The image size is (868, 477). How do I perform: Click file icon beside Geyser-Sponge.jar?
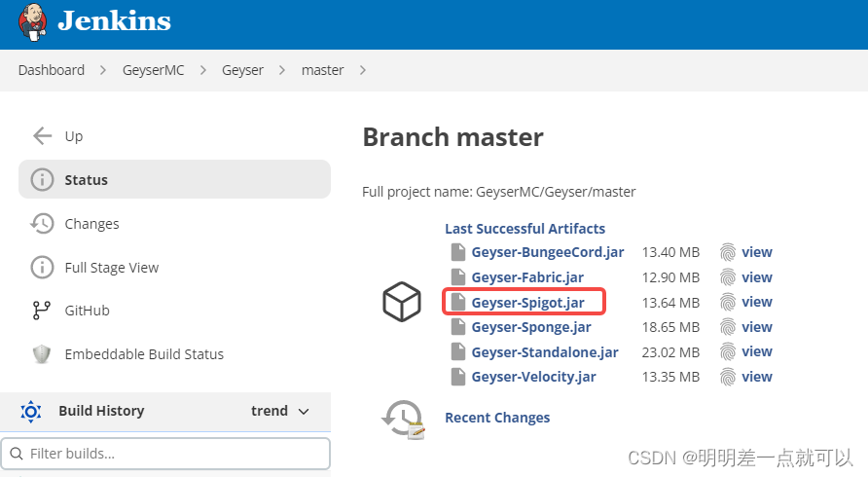457,327
